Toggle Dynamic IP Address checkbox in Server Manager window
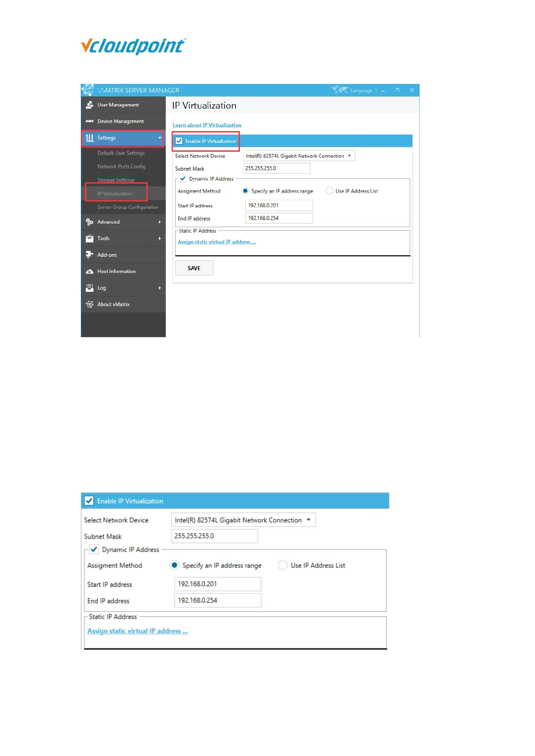The image size is (535, 756). coord(183,179)
